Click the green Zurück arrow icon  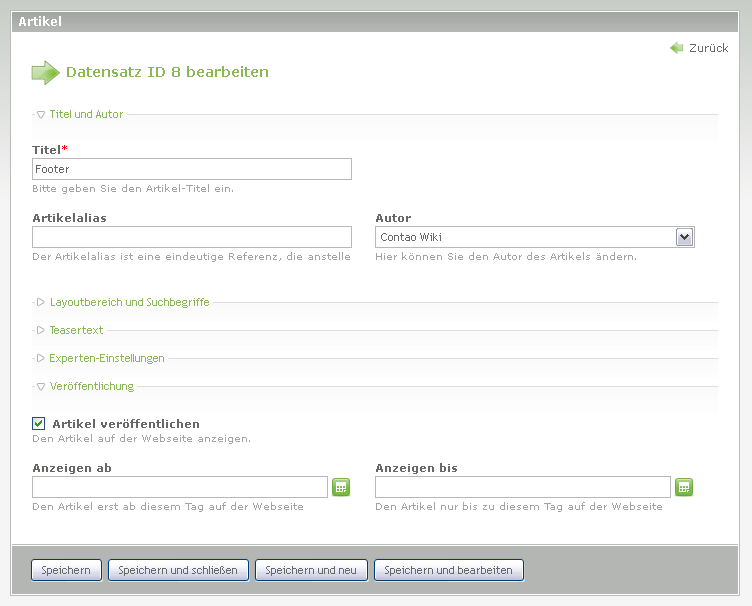click(677, 48)
